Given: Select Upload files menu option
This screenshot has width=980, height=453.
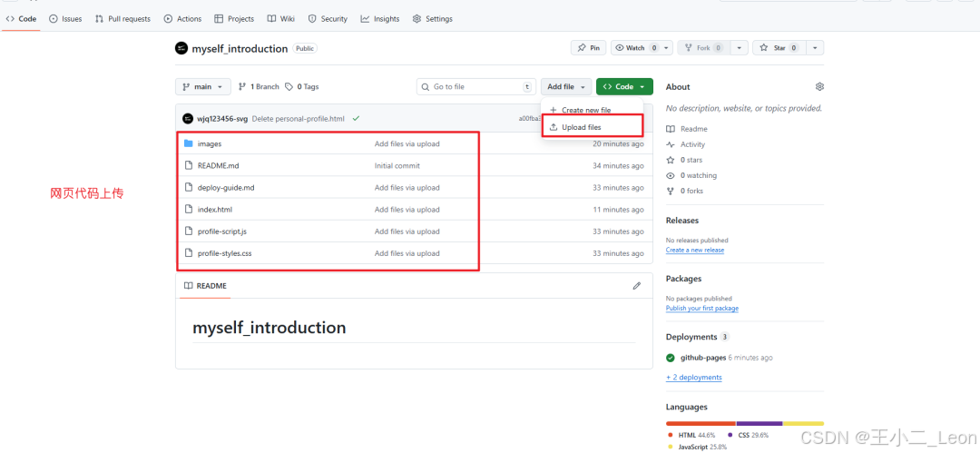Looking at the screenshot, I should click(592, 127).
